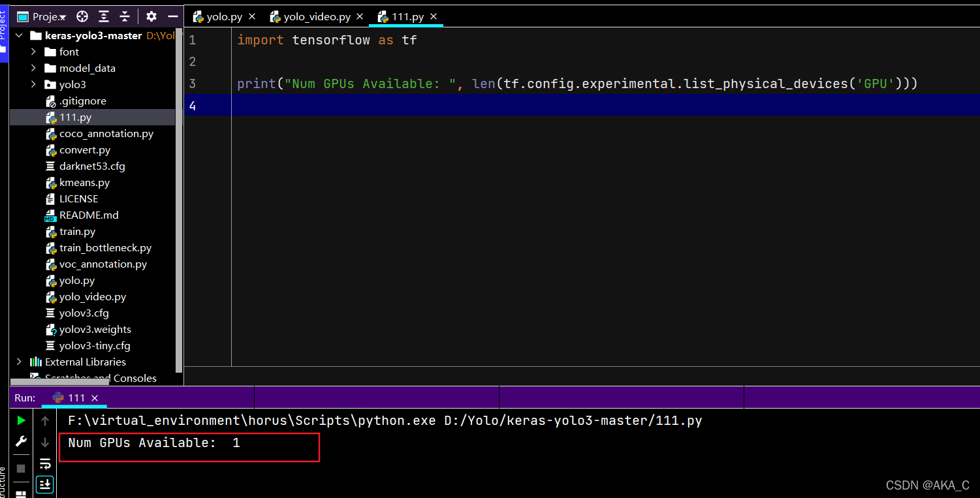Click the 'import tensorflow as tf' code line
Screen dimensions: 980x498
click(x=327, y=40)
